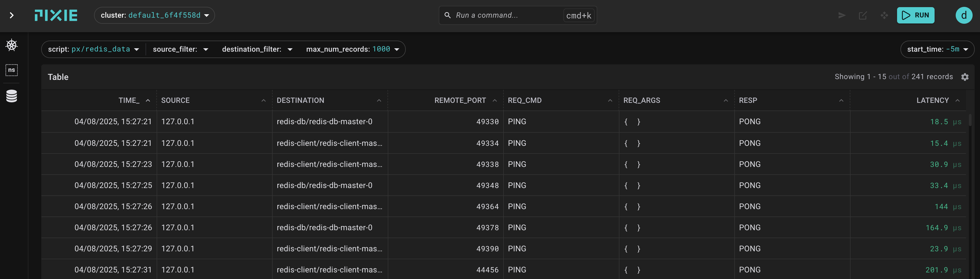The image size is (980, 279).
Task: Click the timestamp 04/08/2025, 15:27:31
Action: point(113,270)
